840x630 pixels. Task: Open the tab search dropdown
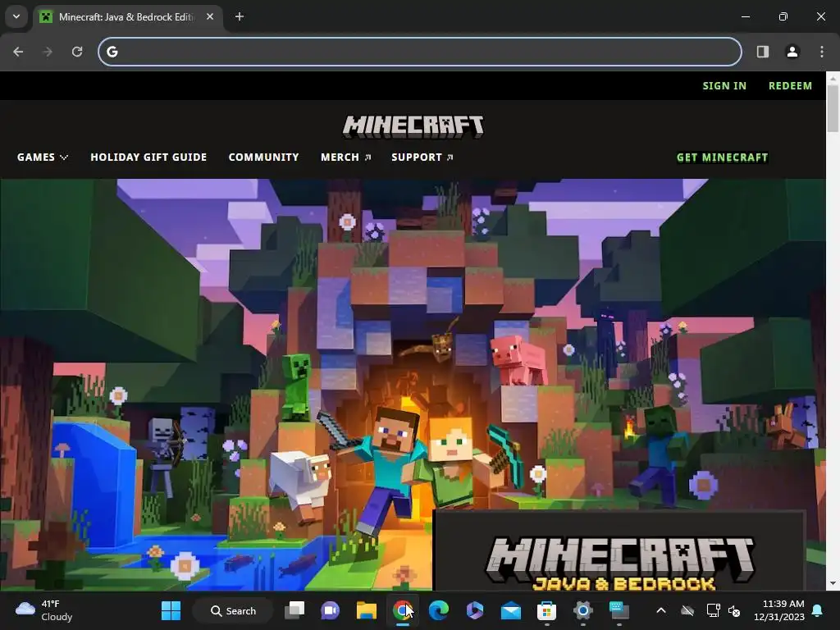click(x=16, y=16)
